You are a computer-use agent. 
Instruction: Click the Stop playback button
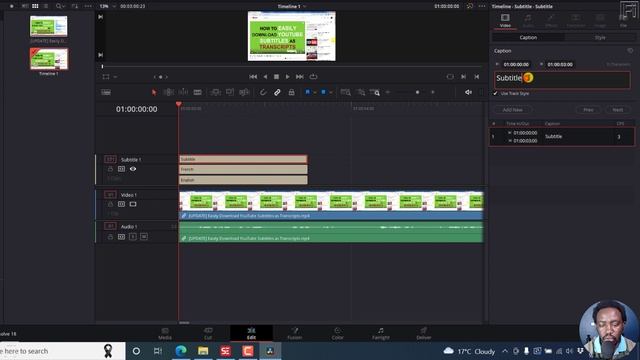276,77
